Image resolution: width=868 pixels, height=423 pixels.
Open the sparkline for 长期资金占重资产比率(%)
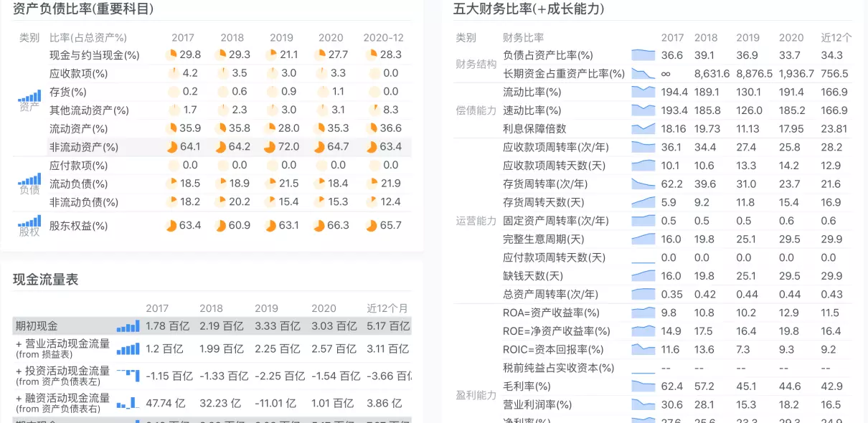643,73
